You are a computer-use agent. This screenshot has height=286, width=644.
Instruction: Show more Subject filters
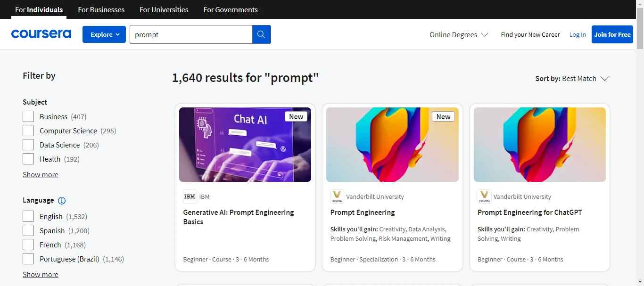pos(40,174)
